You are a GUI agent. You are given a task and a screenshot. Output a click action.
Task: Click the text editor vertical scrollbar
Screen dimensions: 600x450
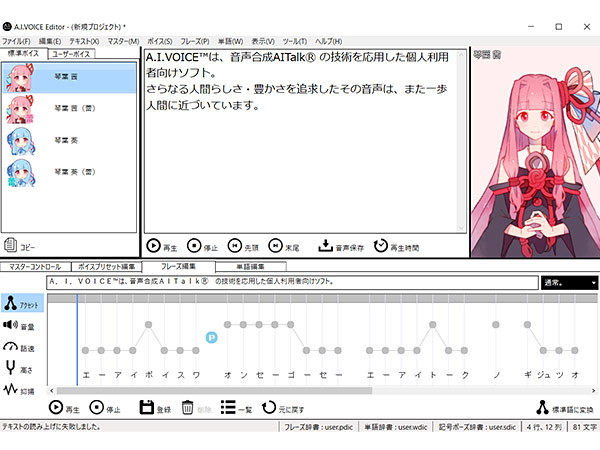(x=461, y=140)
